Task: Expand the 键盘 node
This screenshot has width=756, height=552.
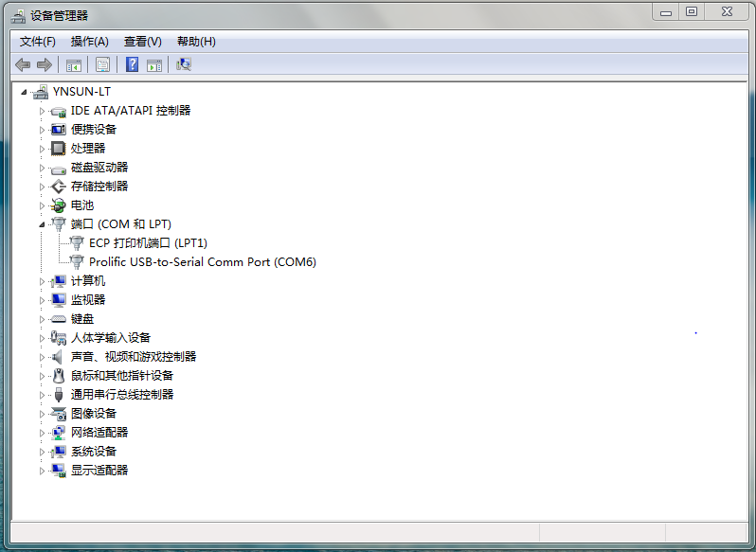Action: [x=42, y=319]
